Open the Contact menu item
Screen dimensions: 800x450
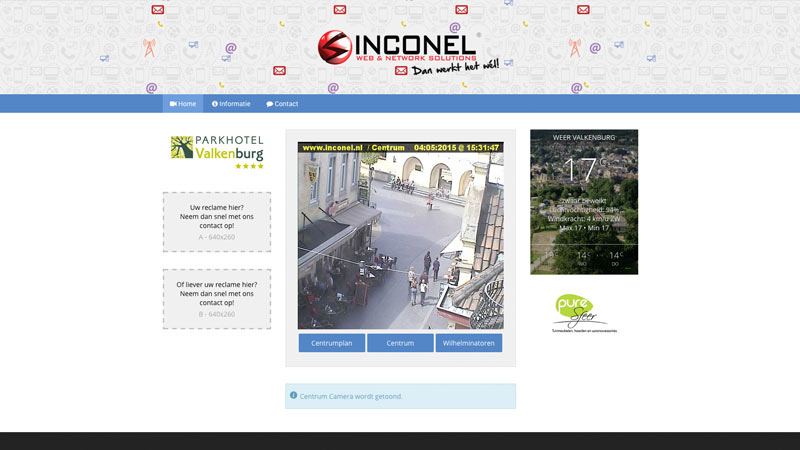tap(282, 104)
